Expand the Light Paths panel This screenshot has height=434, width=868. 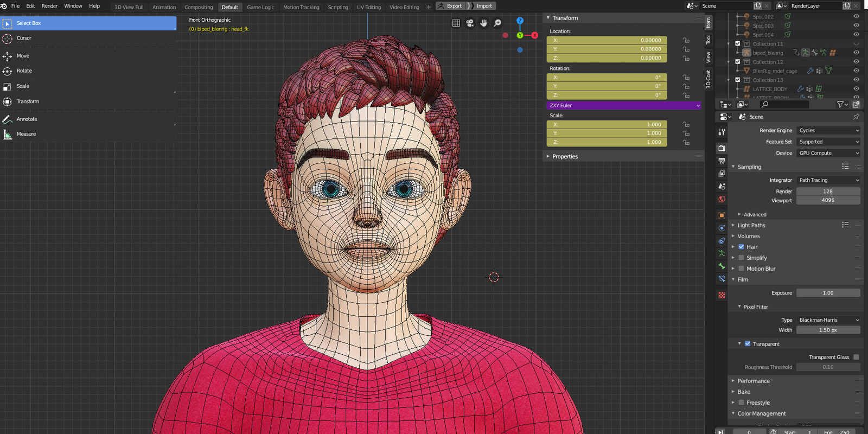751,225
